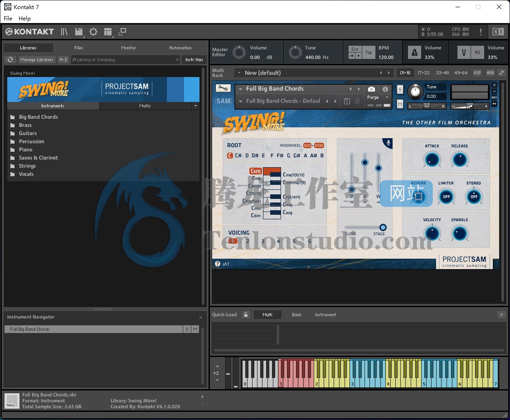This screenshot has width=510, height=420.
Task: Click the PV button on the instrument header
Action: [495, 104]
